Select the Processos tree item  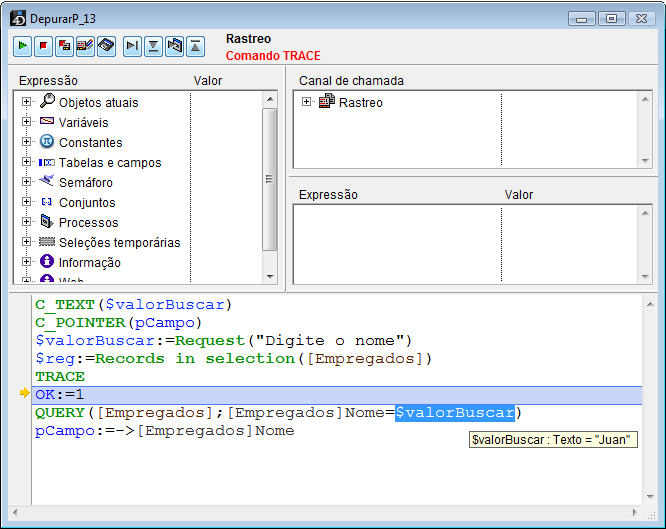88,223
